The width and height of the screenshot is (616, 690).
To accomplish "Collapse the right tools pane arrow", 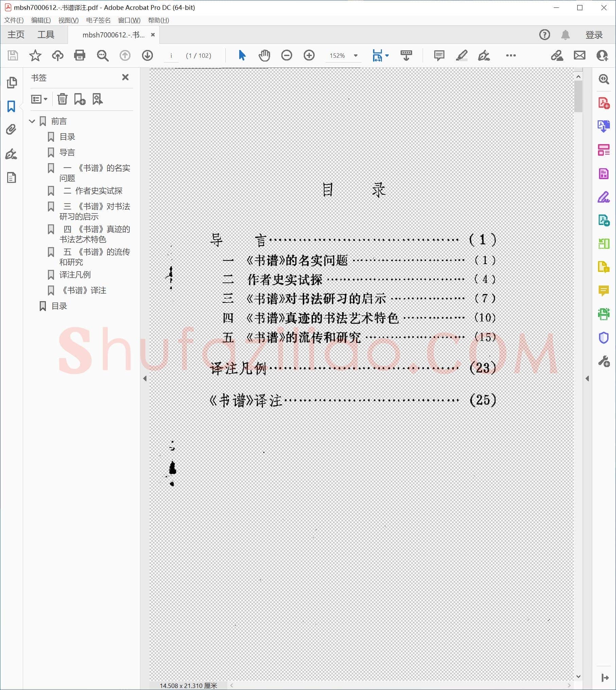I will pyautogui.click(x=587, y=379).
